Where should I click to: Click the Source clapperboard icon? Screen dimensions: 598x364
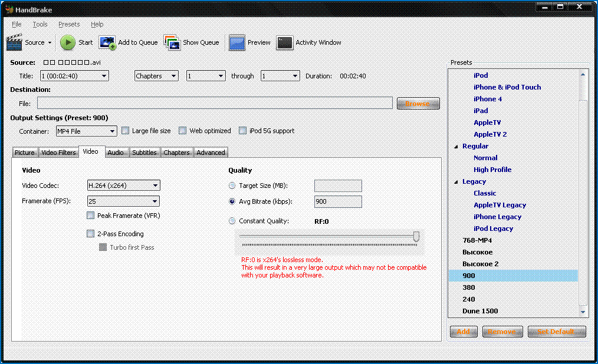pyautogui.click(x=14, y=42)
